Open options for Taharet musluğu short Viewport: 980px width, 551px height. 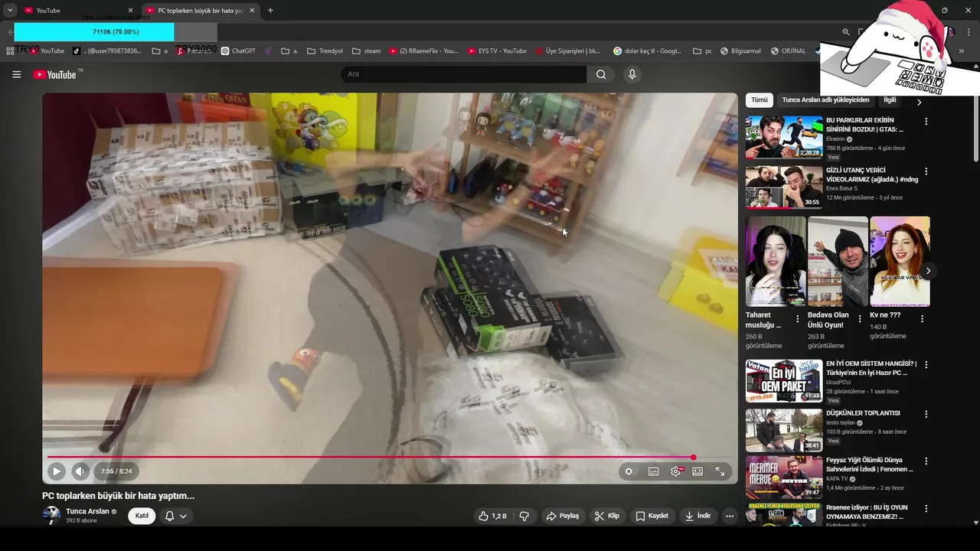tap(798, 319)
